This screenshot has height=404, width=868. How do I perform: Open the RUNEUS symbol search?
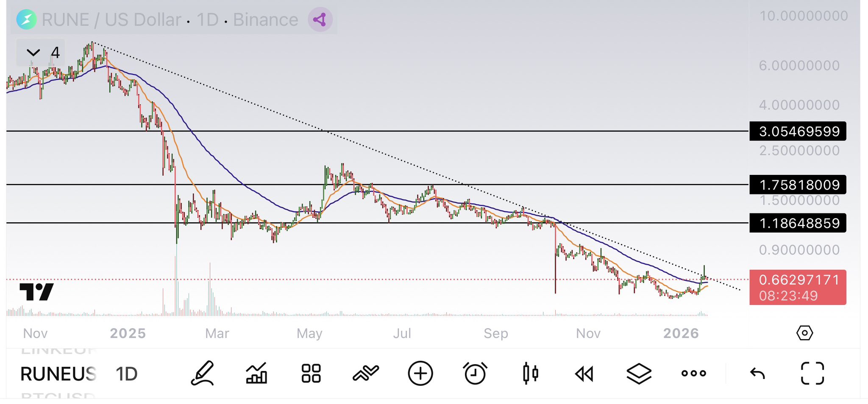58,374
